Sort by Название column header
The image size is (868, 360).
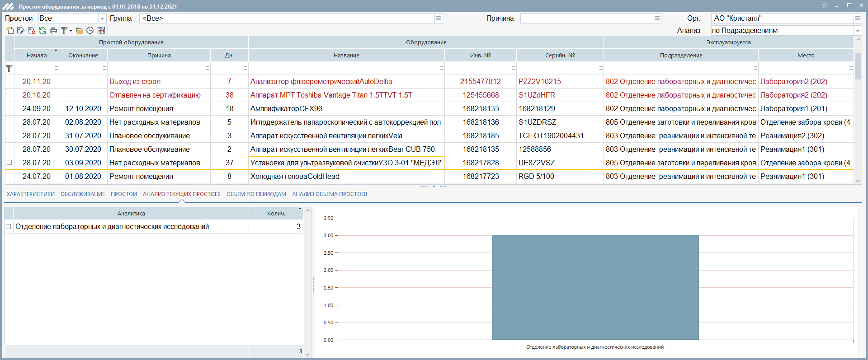coord(346,56)
